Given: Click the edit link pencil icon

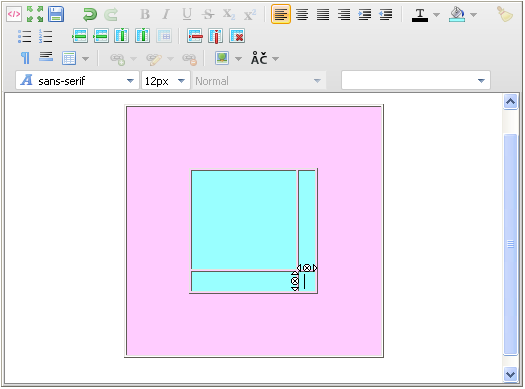Looking at the screenshot, I should pos(154,59).
